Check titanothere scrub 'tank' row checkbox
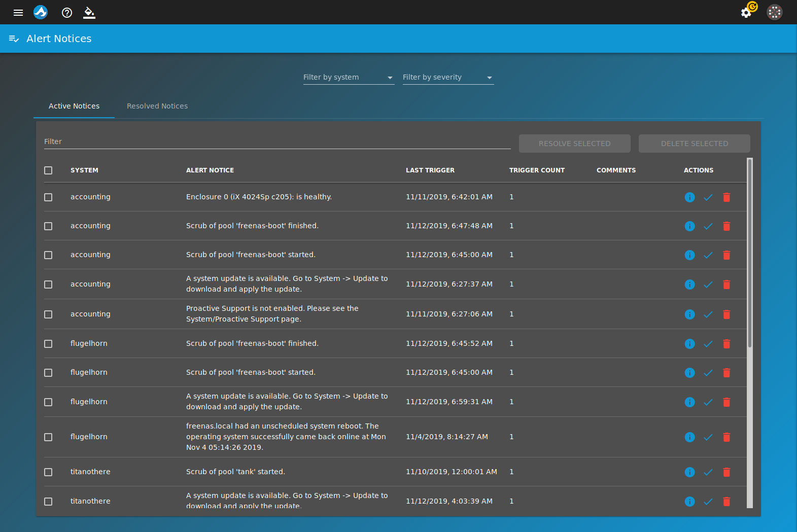Viewport: 797px width, 532px height. tap(48, 472)
